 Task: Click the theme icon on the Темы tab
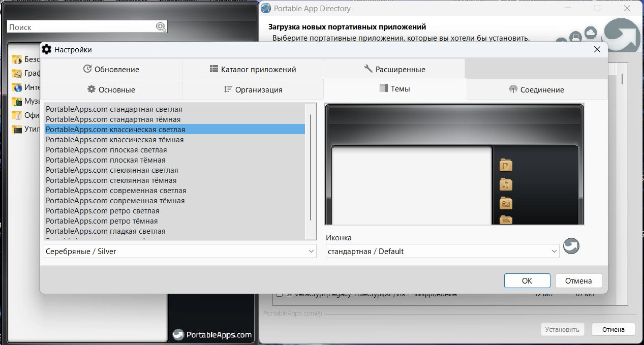(x=384, y=88)
